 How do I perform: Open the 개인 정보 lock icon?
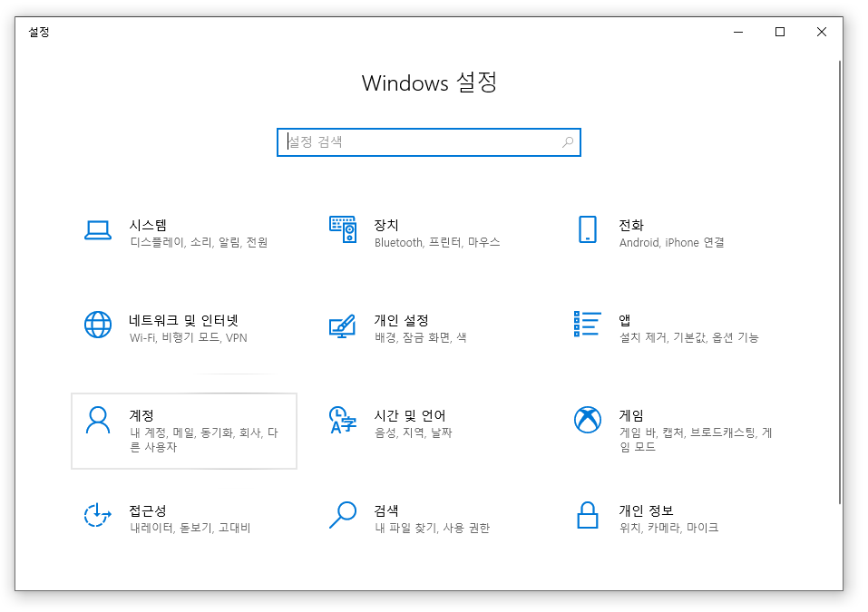(x=588, y=515)
